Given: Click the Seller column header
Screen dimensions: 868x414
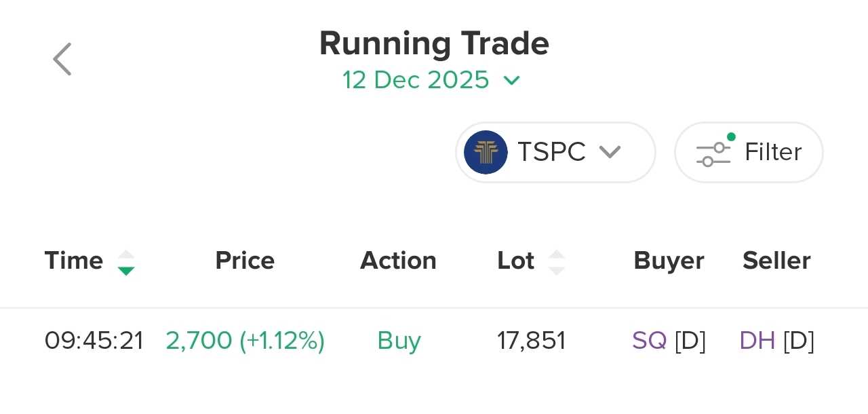Looking at the screenshot, I should tap(776, 261).
